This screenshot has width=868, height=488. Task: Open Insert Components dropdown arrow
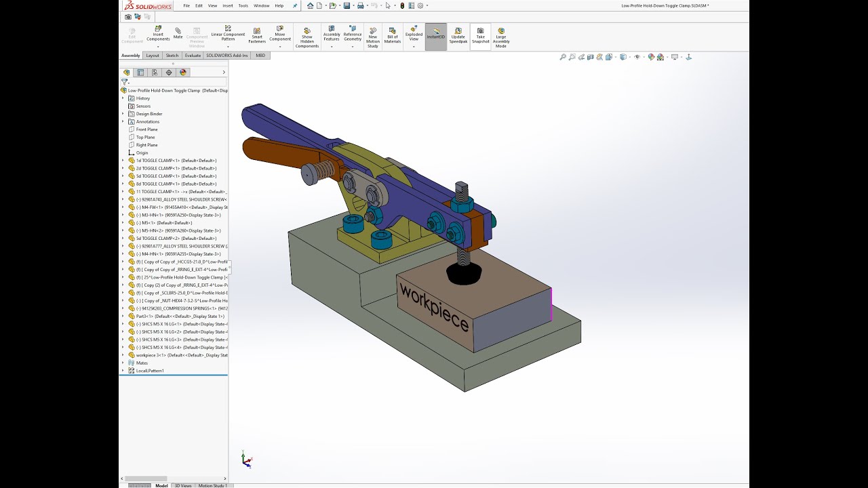pyautogui.click(x=158, y=47)
